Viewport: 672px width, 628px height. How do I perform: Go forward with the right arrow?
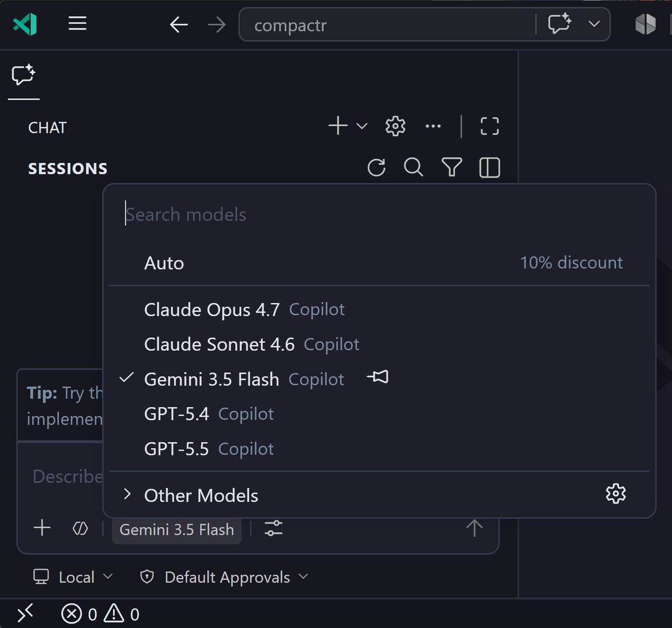click(216, 25)
